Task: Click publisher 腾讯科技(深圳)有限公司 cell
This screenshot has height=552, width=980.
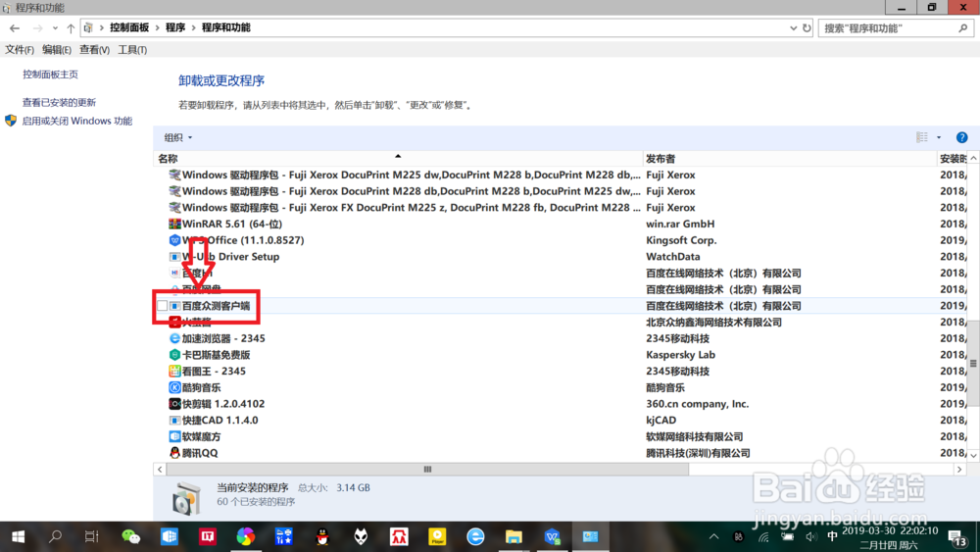Action: 698,453
